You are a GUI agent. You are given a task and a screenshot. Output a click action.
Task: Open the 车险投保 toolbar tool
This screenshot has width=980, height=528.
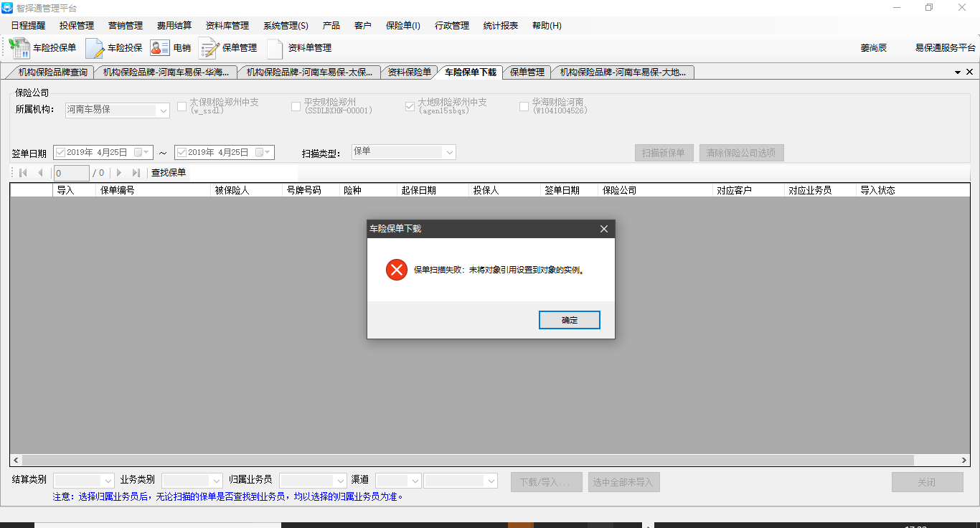(x=113, y=48)
